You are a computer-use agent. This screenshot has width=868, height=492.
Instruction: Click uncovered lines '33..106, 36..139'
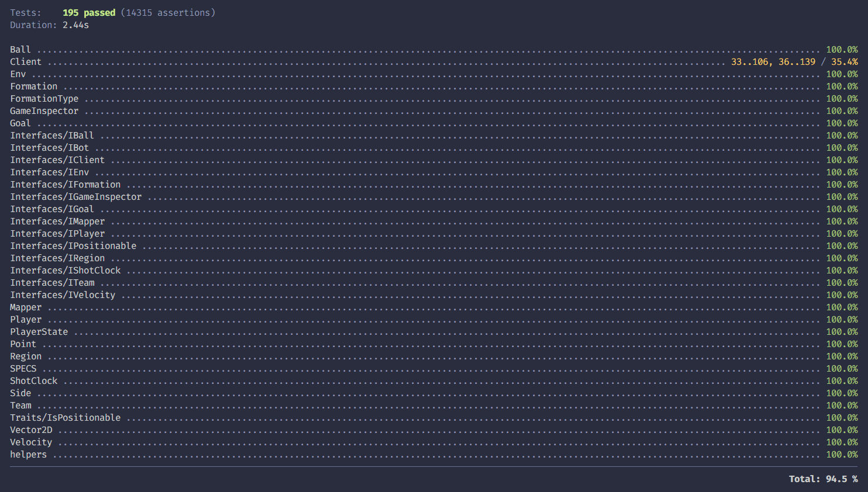[x=773, y=62]
